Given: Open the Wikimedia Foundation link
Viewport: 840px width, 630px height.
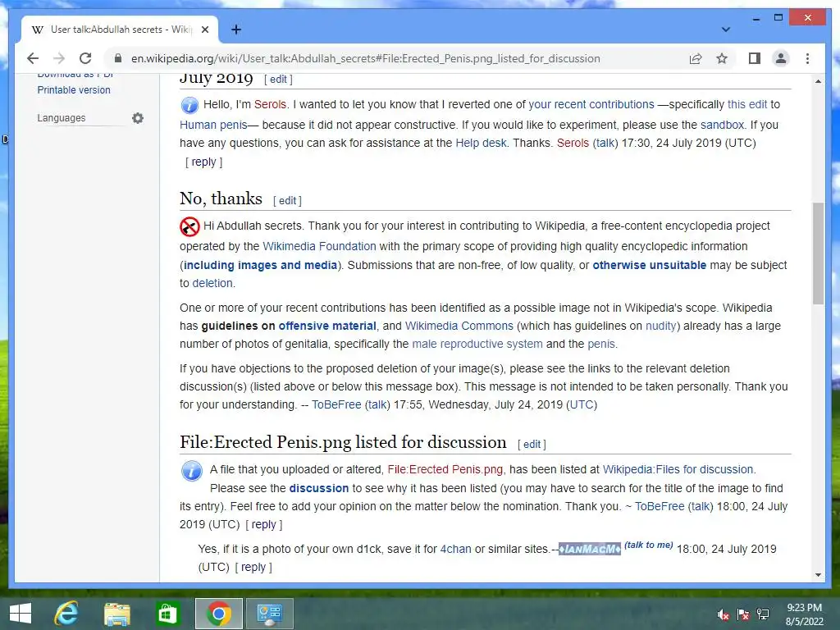Looking at the screenshot, I should point(319,246).
